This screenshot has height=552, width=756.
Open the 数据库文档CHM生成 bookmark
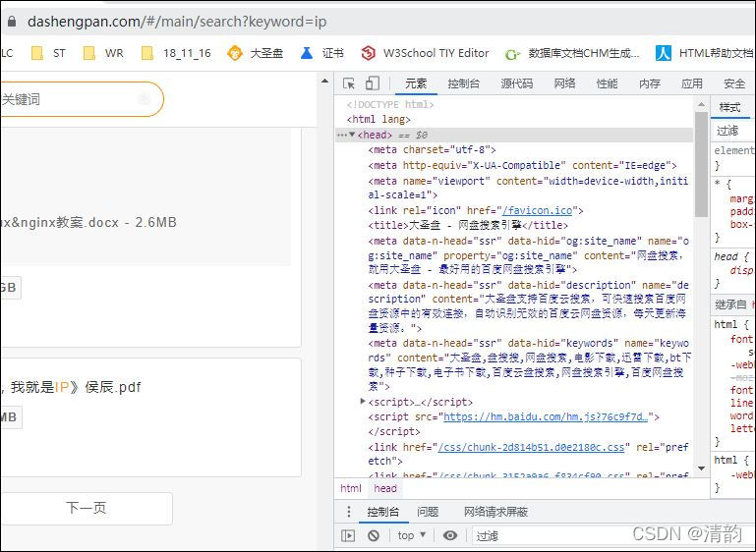[572, 53]
